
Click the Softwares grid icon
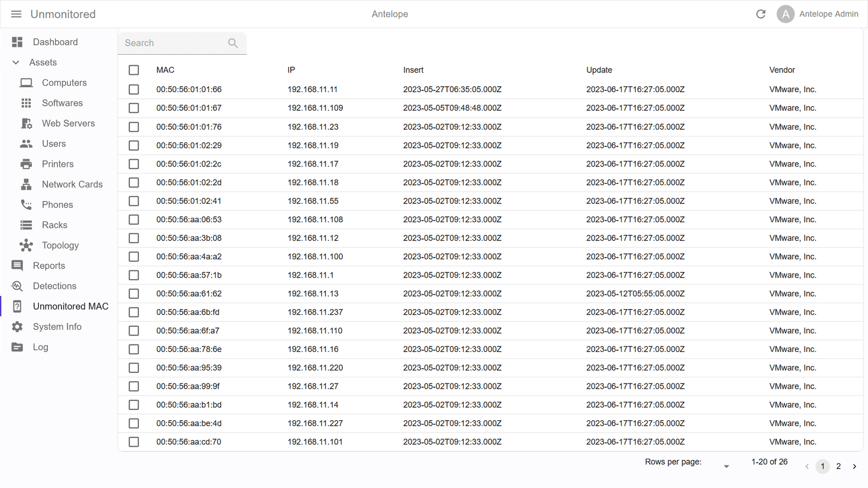tap(26, 103)
